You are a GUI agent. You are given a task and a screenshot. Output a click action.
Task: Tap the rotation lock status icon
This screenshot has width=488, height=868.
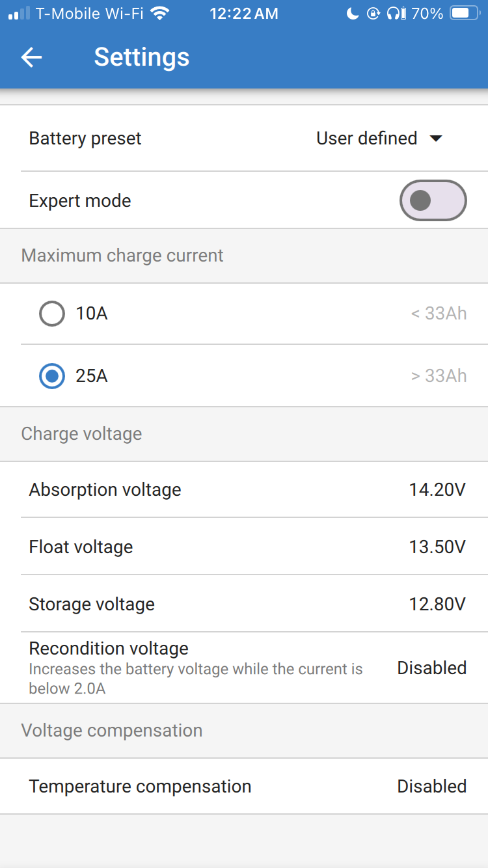pos(373,13)
